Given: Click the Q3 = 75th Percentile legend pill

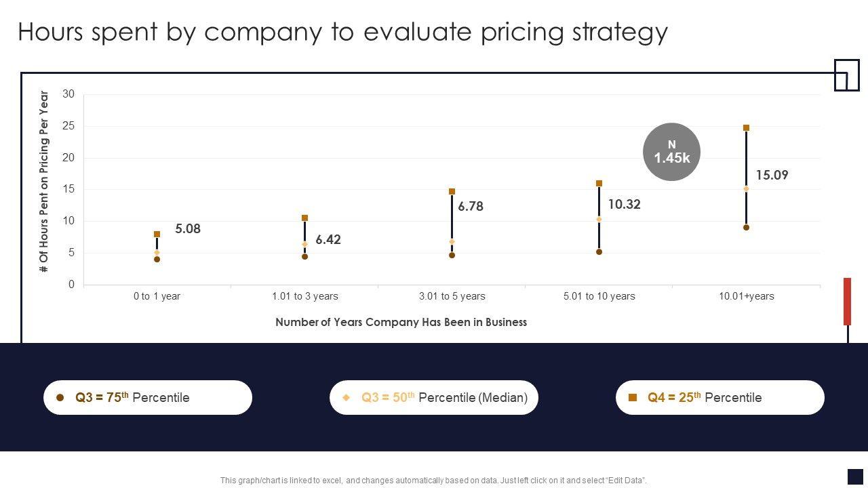Looking at the screenshot, I should [148, 398].
